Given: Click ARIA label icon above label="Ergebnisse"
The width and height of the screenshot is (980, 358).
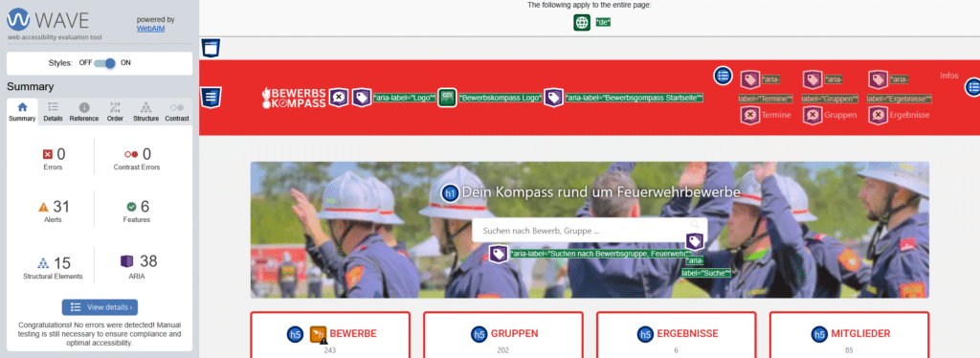Looking at the screenshot, I should (x=879, y=79).
